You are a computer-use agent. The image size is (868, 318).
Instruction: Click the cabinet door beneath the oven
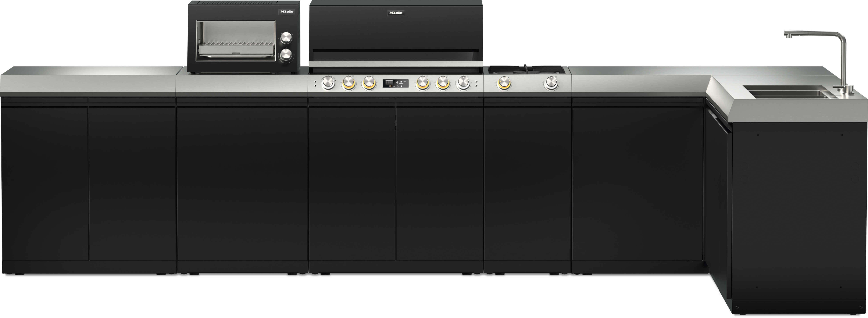(x=242, y=184)
